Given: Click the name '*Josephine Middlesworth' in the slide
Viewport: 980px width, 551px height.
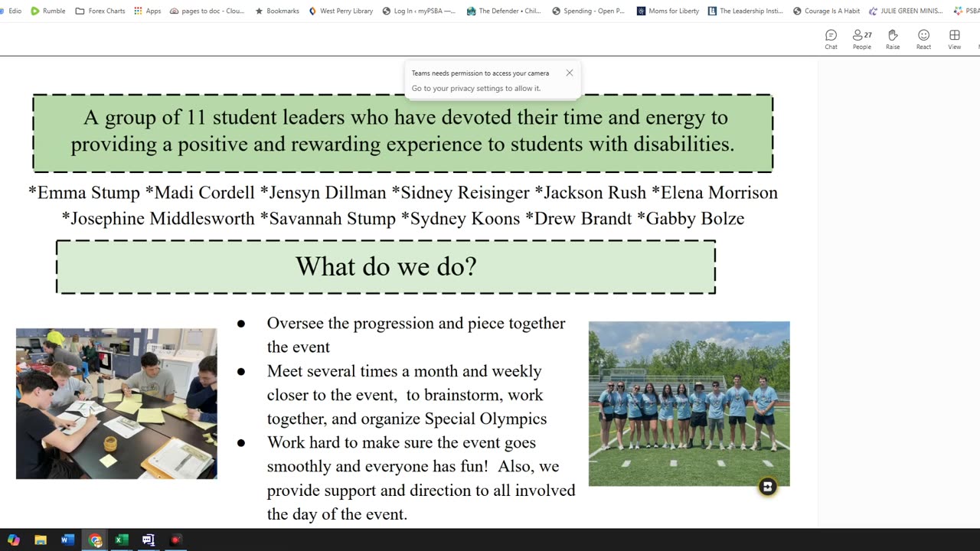Looking at the screenshot, I should pos(158,219).
